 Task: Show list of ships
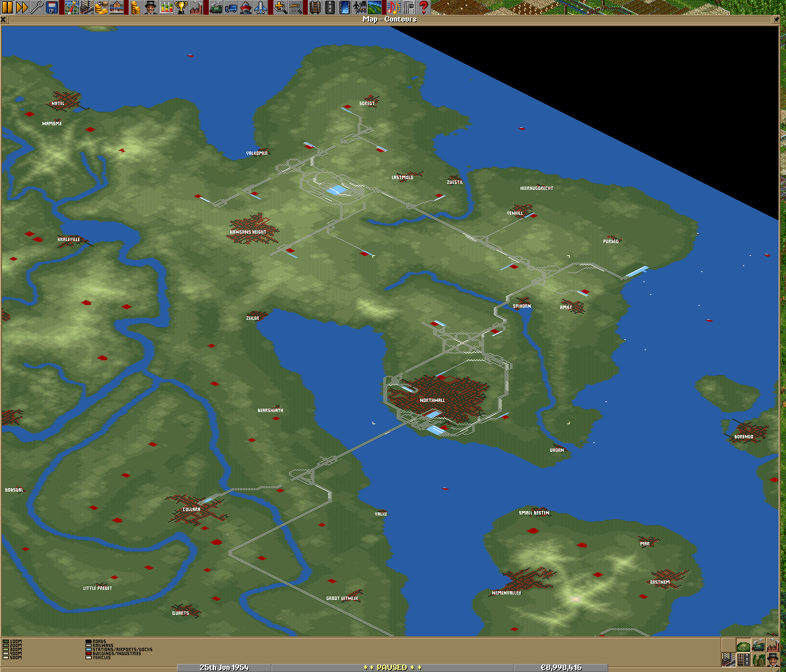[246, 7]
